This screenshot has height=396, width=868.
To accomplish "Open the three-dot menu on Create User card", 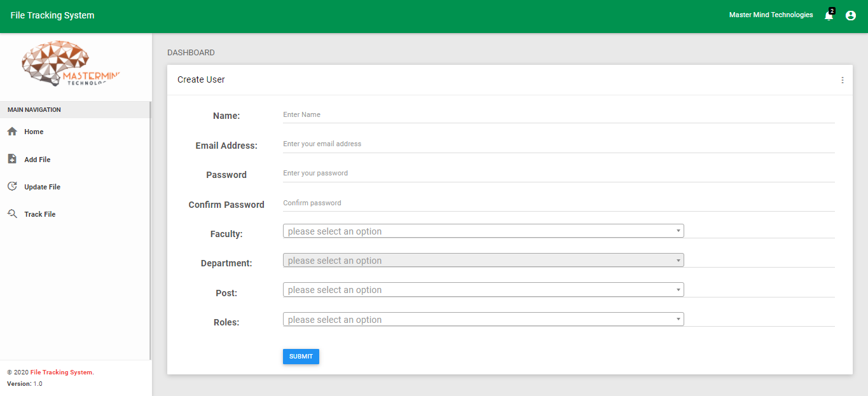I will [x=843, y=80].
